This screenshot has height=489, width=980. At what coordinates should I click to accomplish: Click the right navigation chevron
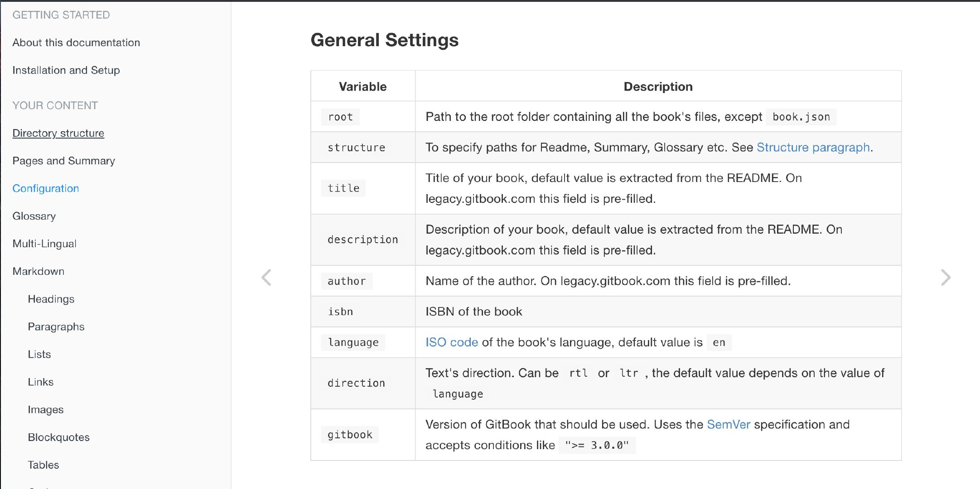(946, 277)
